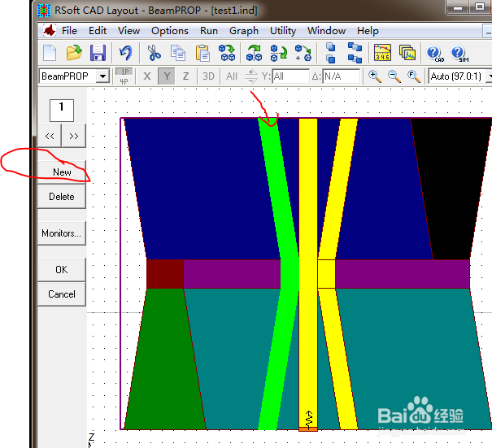Open the Edit menu

(x=98, y=31)
